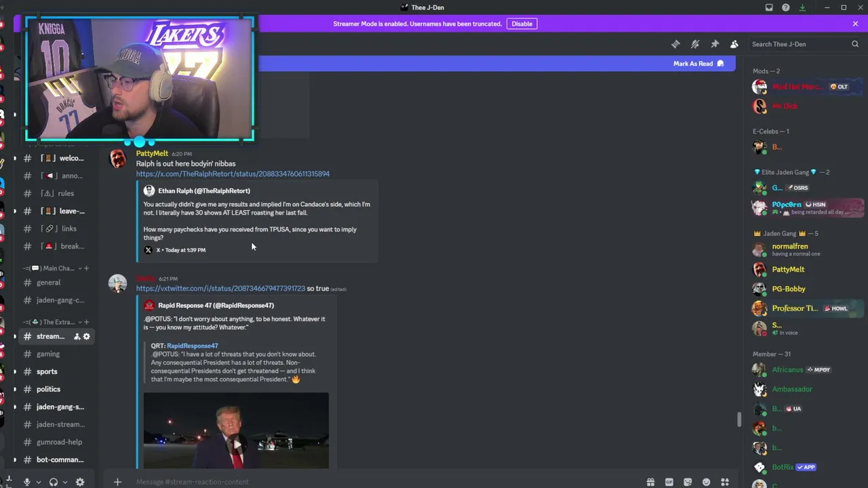Open normalfren member profile
This screenshot has width=868, height=488.
click(807, 249)
